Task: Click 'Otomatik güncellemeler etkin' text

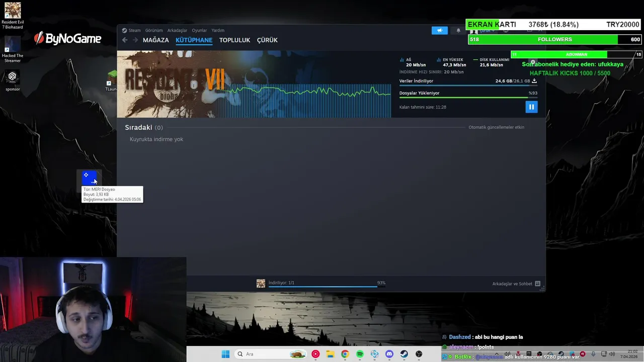Action: tap(496, 127)
